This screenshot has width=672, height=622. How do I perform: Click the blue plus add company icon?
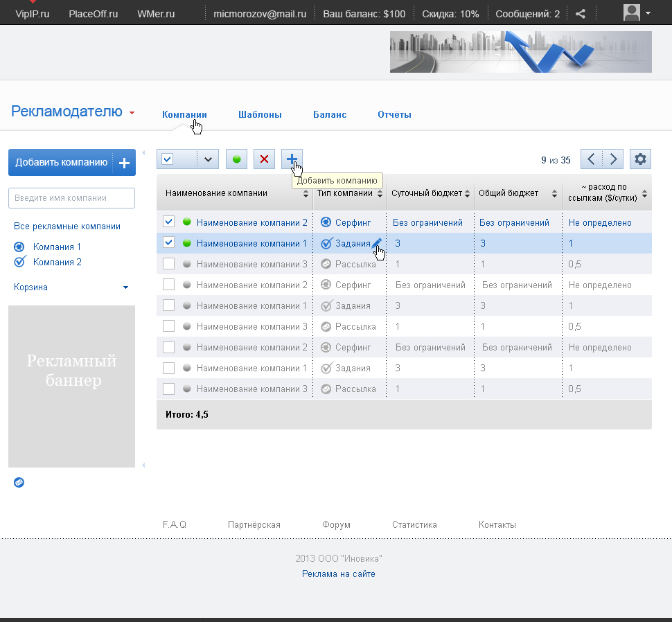tap(292, 159)
